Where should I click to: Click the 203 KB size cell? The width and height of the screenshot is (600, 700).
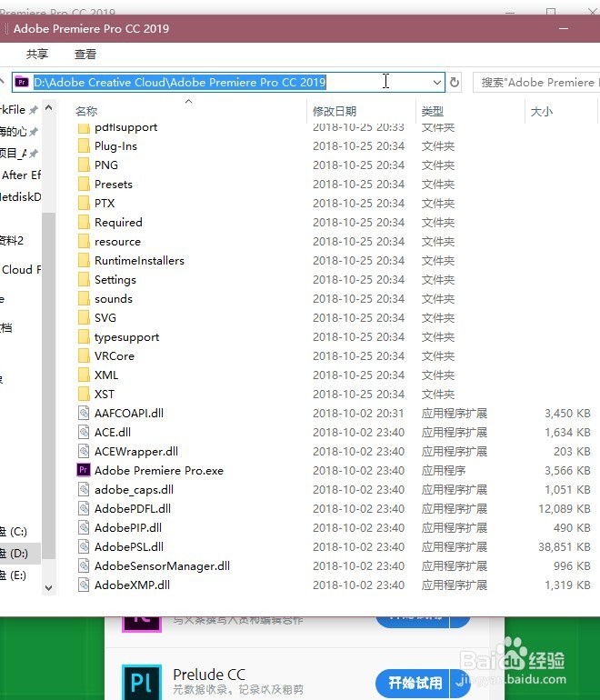pos(572,451)
